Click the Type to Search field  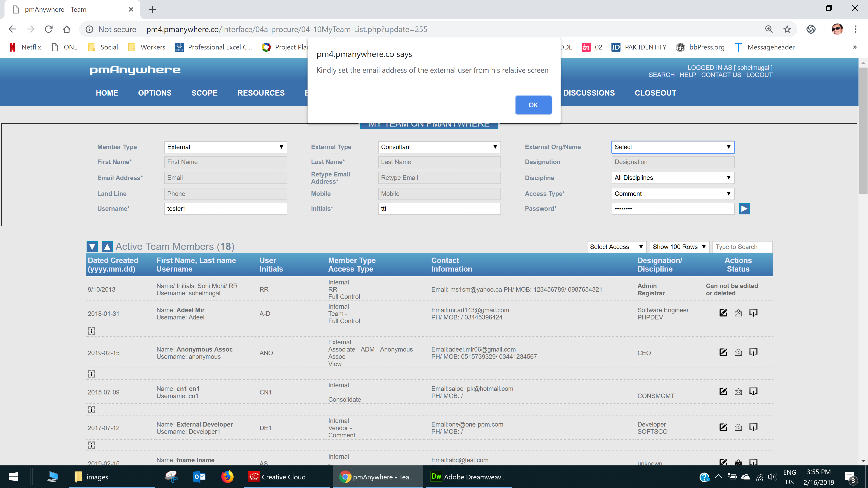pos(742,247)
